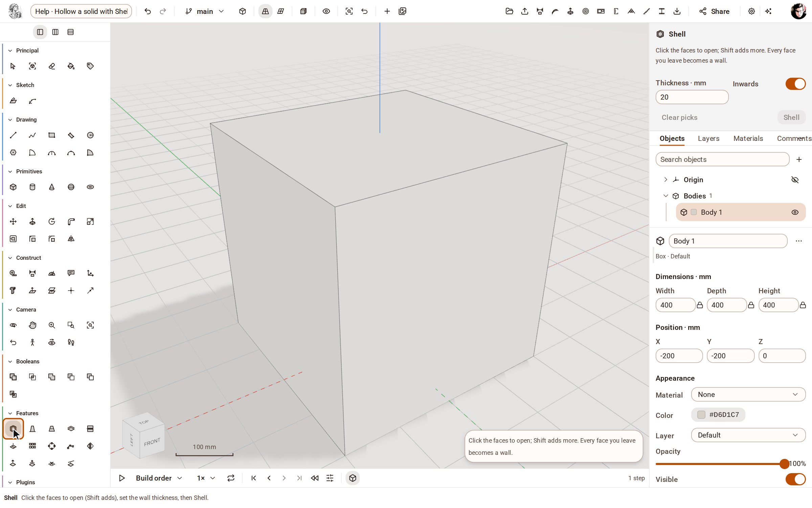
Task: Select the Move tool in Edit
Action: (x=13, y=221)
